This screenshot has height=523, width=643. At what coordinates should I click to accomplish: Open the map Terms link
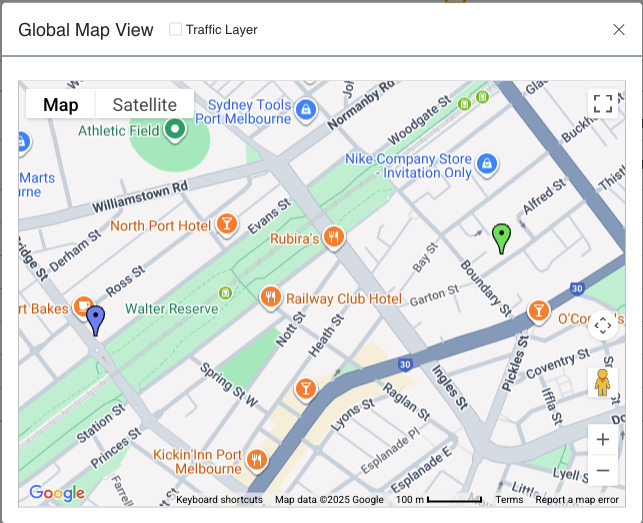point(509,500)
